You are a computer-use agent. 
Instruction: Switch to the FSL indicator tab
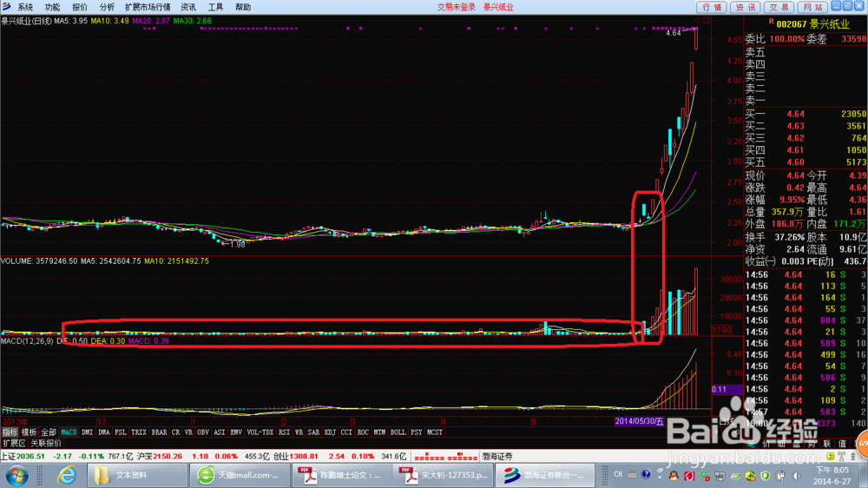[121, 432]
